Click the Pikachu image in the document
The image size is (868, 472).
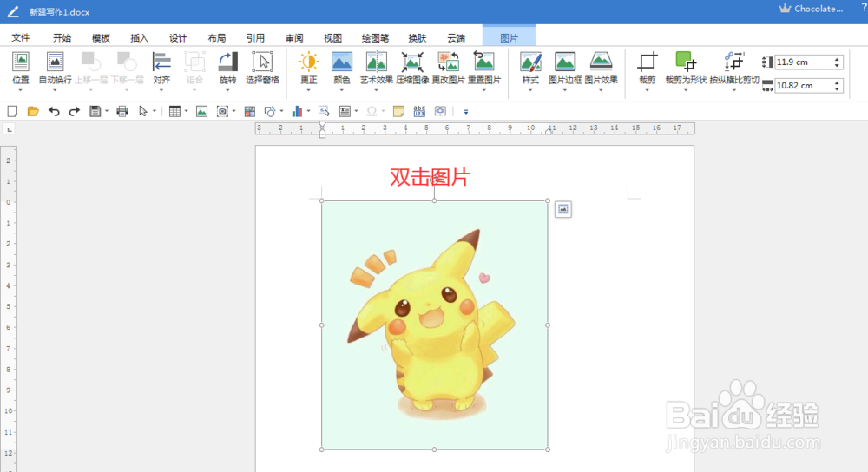tap(435, 325)
